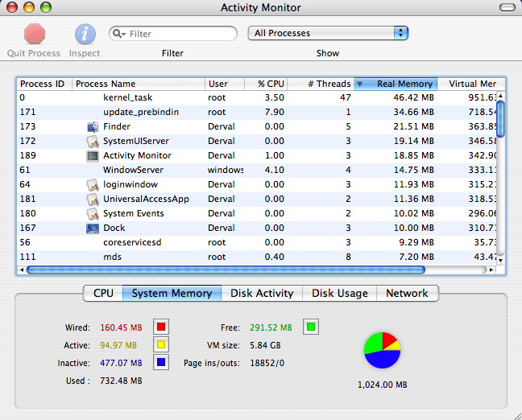Select the WindowServer process row
This screenshot has height=420, width=522.
pos(257,170)
